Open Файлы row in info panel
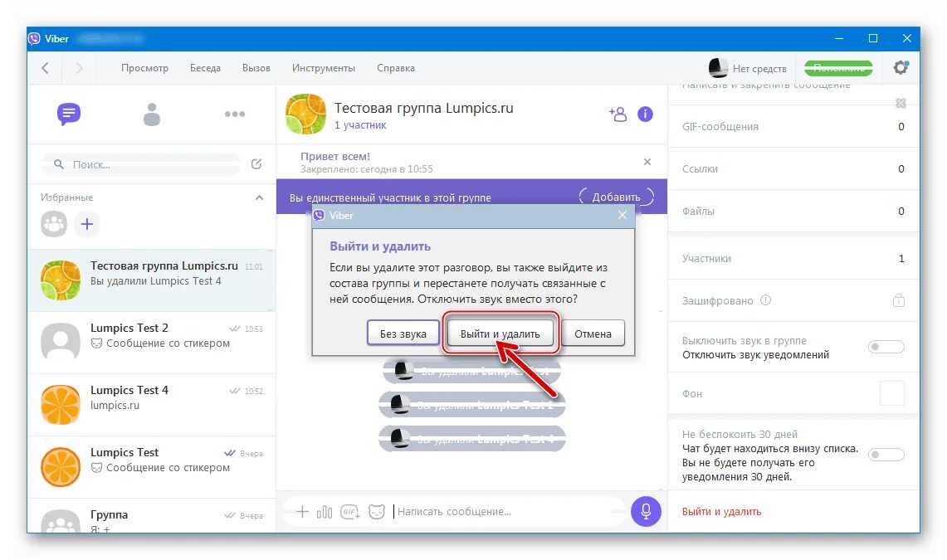 pyautogui.click(x=793, y=212)
